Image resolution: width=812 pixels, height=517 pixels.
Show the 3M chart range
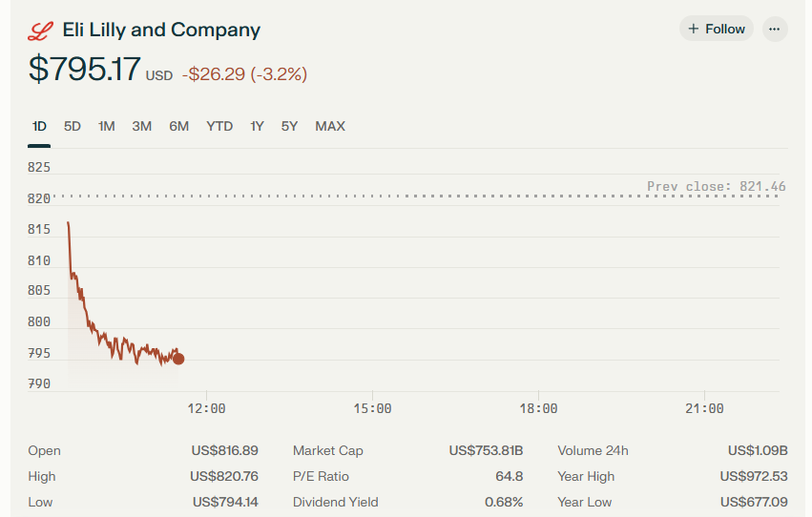click(x=141, y=126)
